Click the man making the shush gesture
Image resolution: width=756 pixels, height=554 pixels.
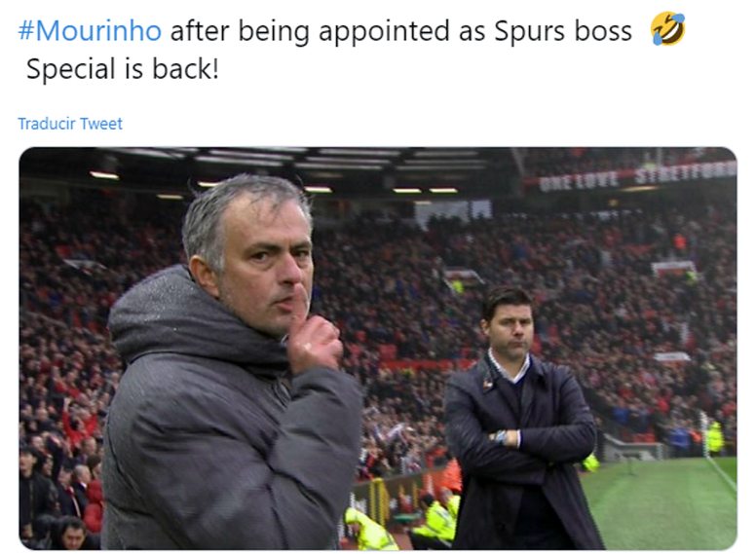pos(232,366)
